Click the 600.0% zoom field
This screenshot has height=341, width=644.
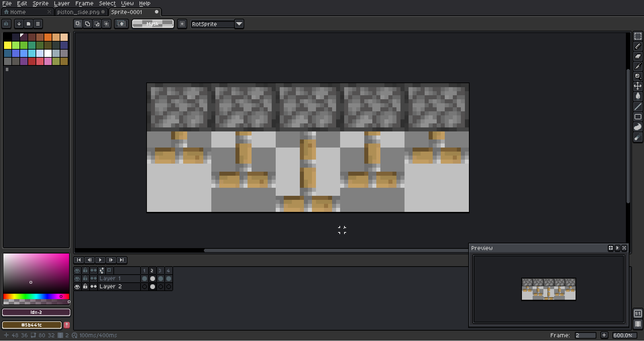624,335
